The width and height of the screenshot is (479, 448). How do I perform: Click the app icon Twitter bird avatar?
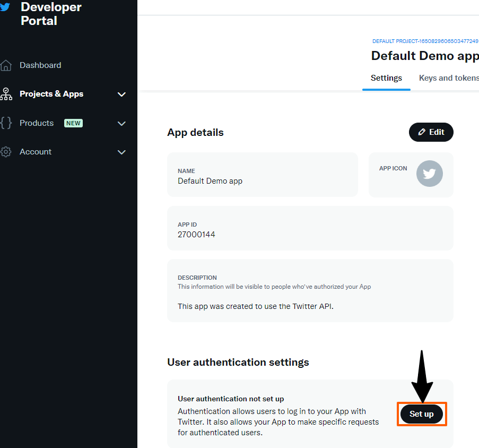tap(429, 174)
